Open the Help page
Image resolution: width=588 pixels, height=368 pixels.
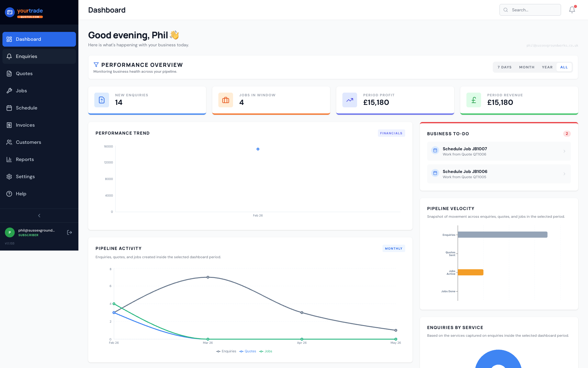click(x=39, y=194)
